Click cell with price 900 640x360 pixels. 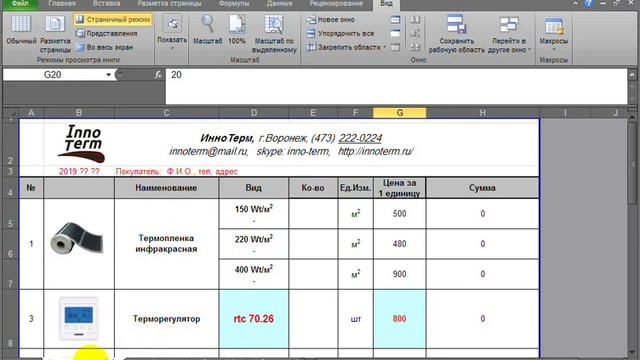coord(400,274)
